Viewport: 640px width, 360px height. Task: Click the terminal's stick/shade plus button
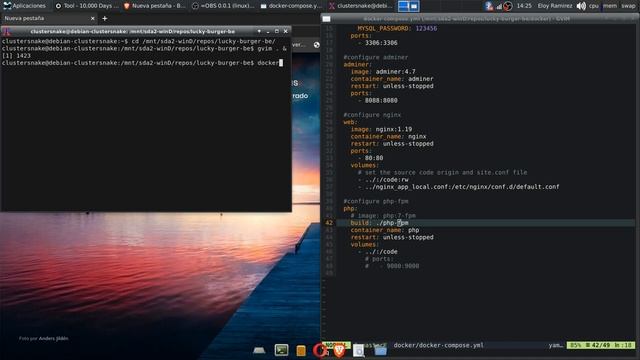tap(259, 31)
